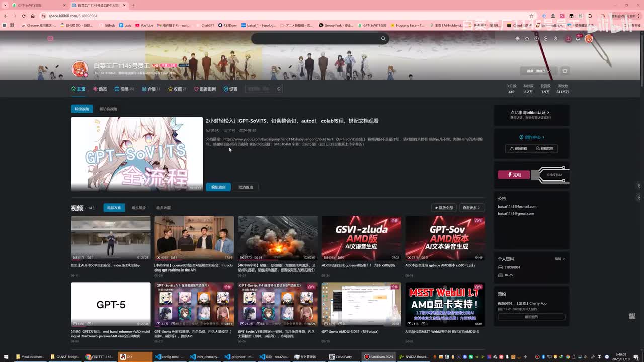644x362 pixels.
Task: Click the 取消置顶 button
Action: (246, 187)
